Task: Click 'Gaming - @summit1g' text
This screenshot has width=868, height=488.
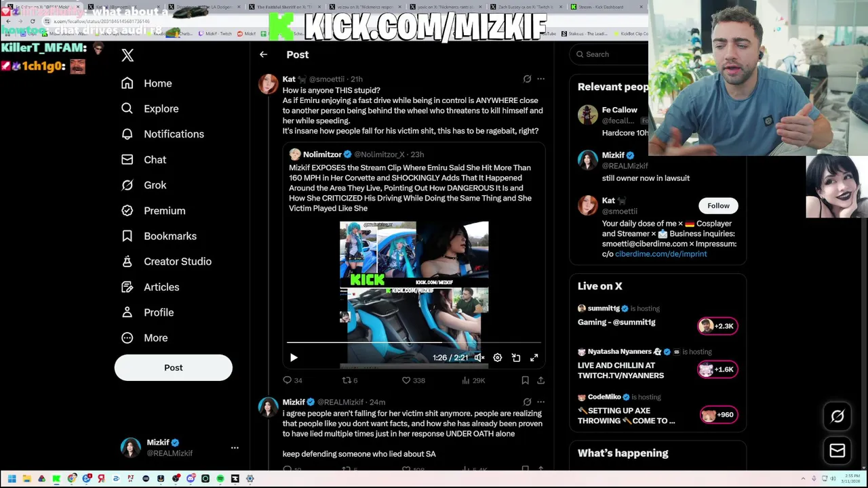Action: tap(616, 323)
